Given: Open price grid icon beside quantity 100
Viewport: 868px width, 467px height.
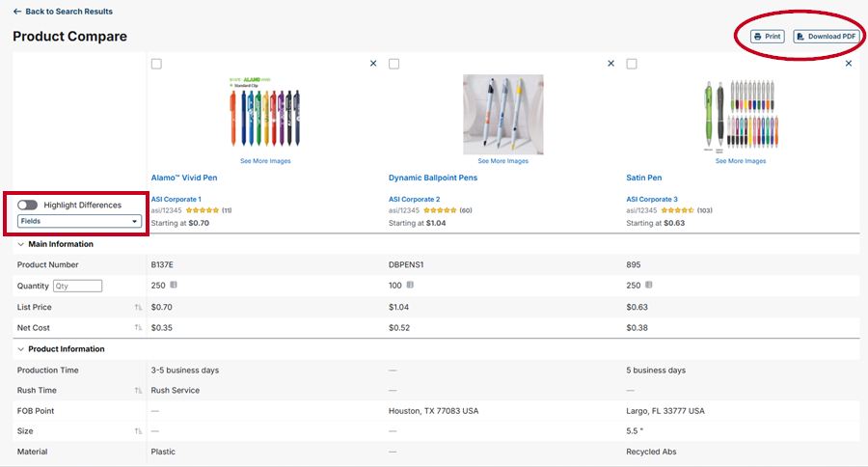Looking at the screenshot, I should pyautogui.click(x=410, y=285).
